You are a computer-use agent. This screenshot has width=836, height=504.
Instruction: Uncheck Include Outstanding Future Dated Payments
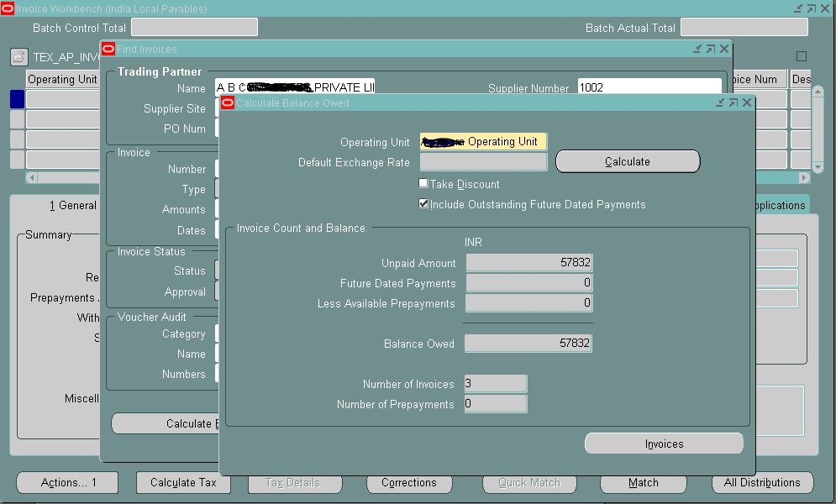point(423,203)
